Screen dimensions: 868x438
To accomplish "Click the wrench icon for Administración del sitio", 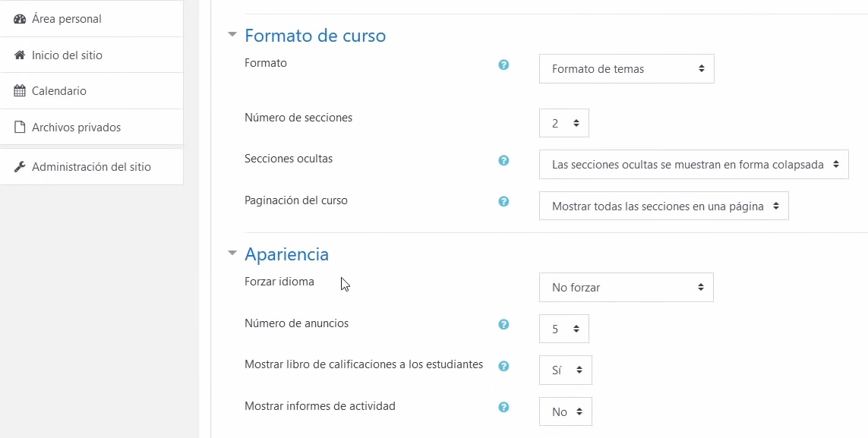I will coord(20,166).
